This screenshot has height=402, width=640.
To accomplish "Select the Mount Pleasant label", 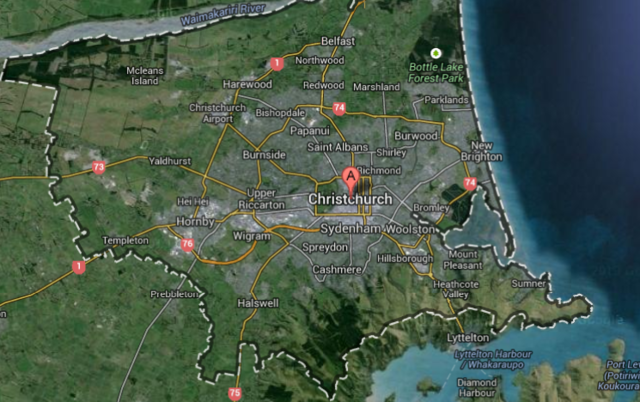I will click(x=463, y=260).
